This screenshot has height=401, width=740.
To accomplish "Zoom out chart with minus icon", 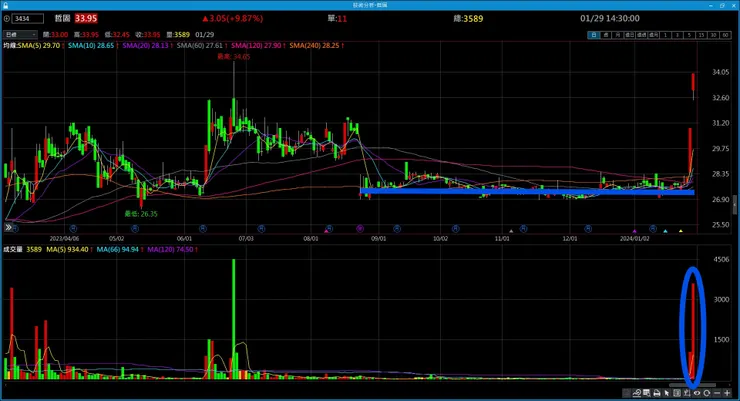I will 717,393.
